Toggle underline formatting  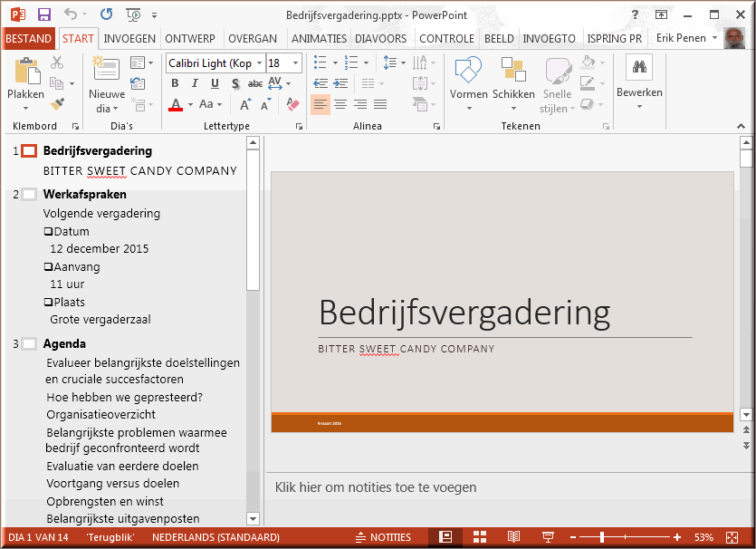coord(215,83)
